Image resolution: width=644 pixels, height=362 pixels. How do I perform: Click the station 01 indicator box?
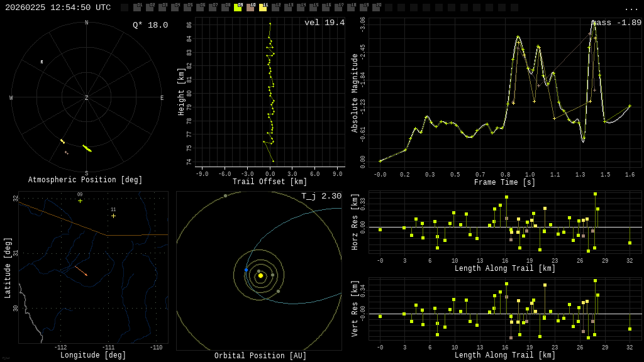click(x=137, y=8)
